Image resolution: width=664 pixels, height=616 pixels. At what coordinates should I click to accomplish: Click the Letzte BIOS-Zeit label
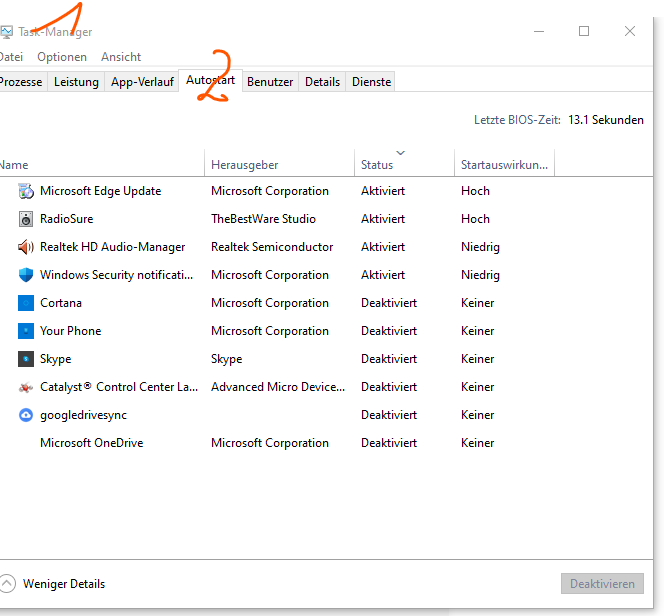click(x=517, y=120)
